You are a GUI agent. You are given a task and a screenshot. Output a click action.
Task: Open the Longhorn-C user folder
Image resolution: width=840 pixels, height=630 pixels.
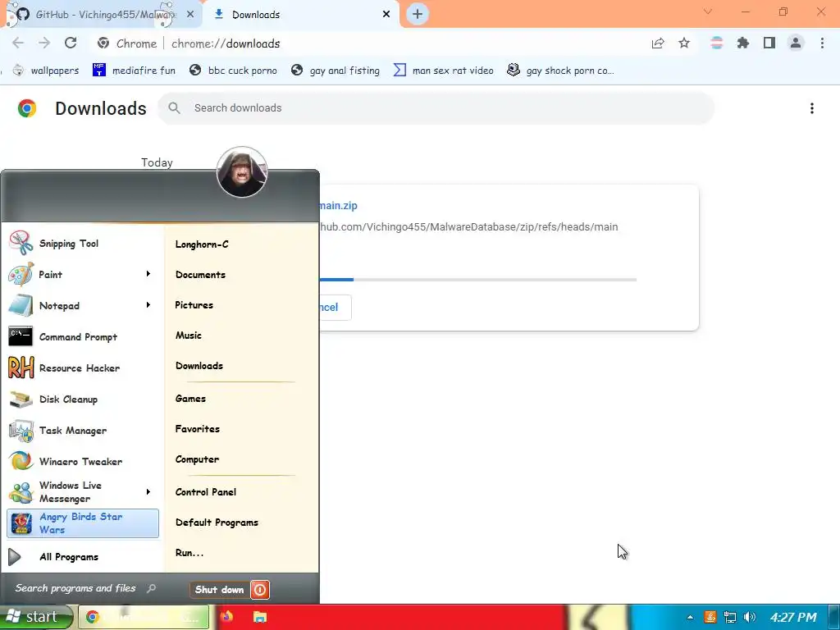(x=202, y=244)
